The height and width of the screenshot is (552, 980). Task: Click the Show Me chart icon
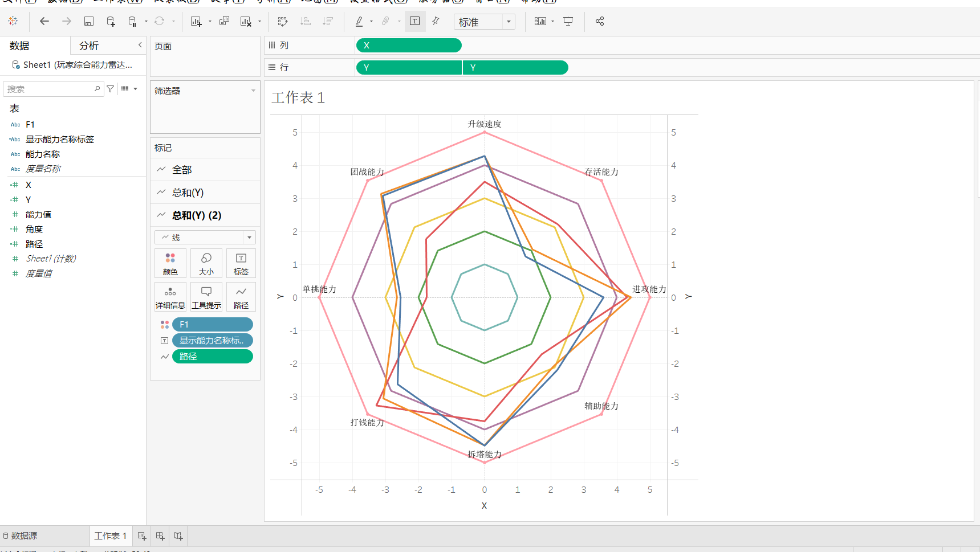[x=540, y=21]
